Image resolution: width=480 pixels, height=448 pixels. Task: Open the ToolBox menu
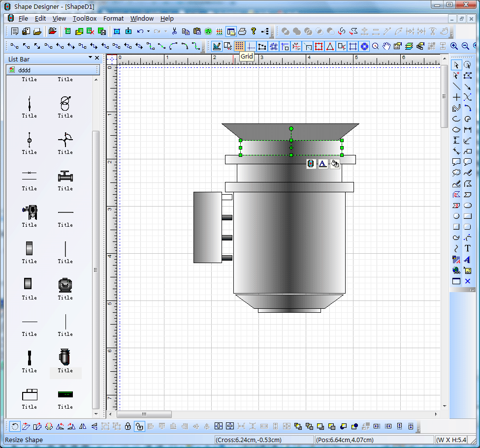tap(85, 19)
